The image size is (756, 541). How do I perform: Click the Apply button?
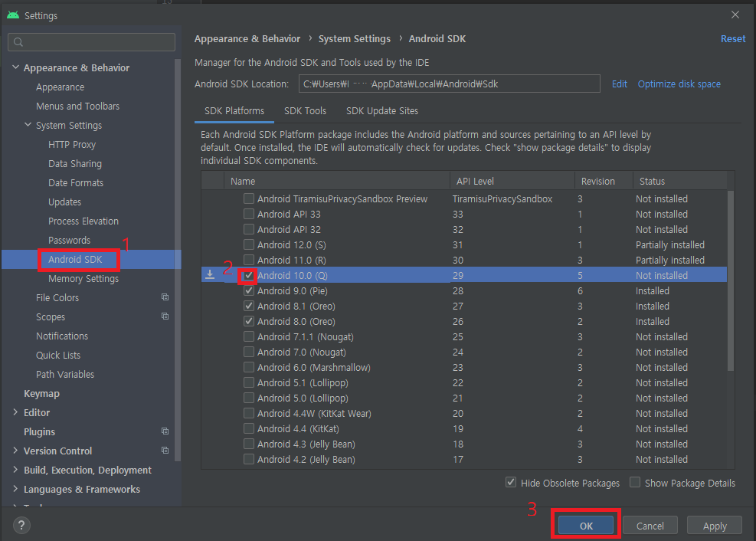click(714, 525)
